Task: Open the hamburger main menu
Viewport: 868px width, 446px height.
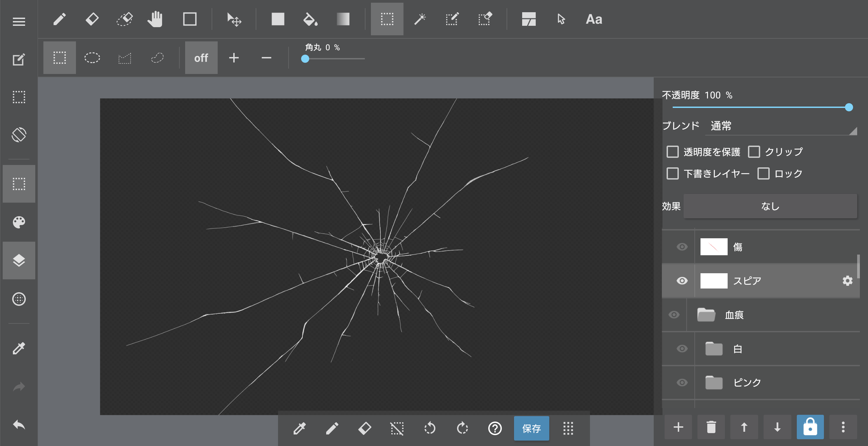Action: click(x=19, y=22)
